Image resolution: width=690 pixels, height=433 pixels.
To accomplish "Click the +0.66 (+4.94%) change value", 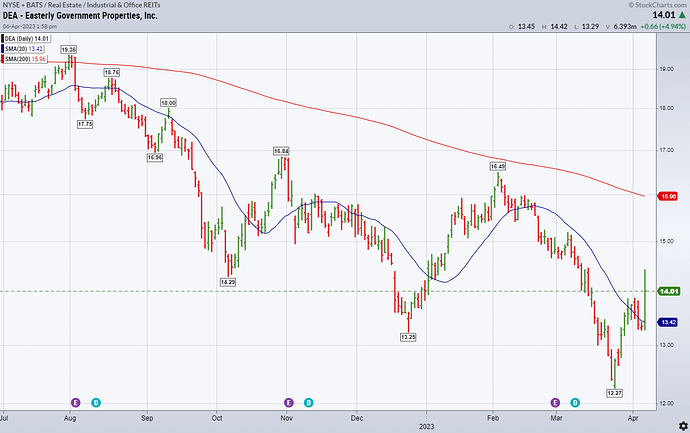I will click(663, 26).
